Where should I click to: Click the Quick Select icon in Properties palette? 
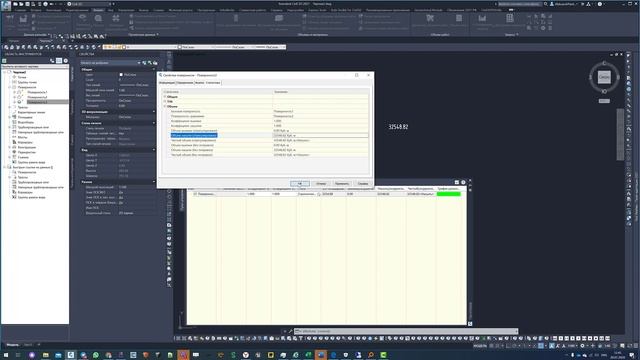[155, 63]
